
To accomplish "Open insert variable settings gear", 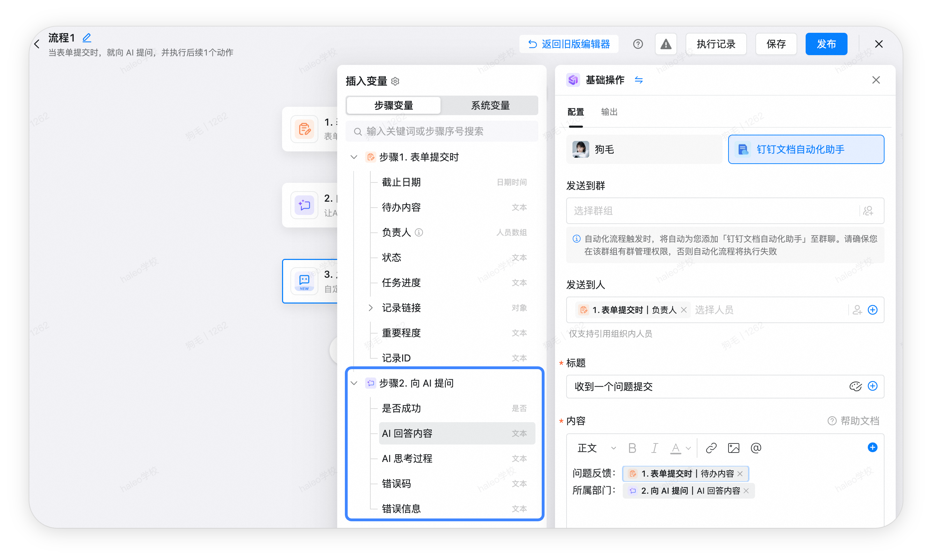I will click(x=395, y=81).
